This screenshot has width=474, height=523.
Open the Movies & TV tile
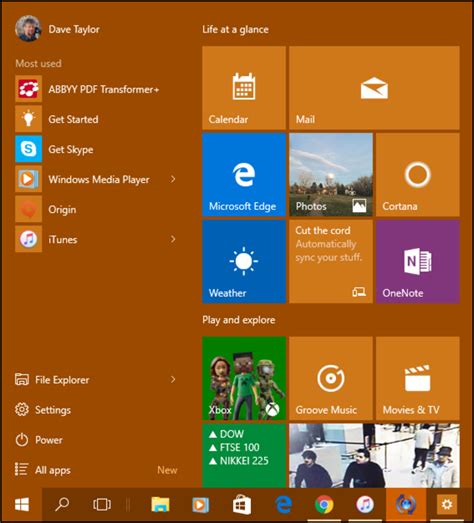tap(418, 378)
